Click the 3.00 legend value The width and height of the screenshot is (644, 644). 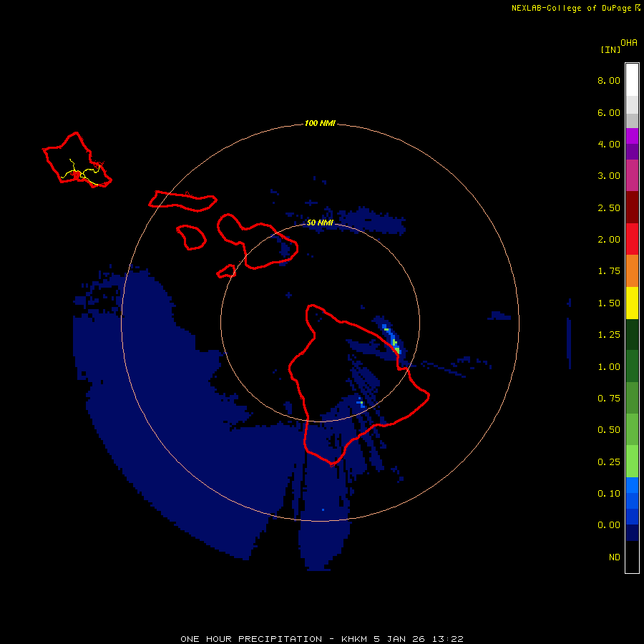609,176
